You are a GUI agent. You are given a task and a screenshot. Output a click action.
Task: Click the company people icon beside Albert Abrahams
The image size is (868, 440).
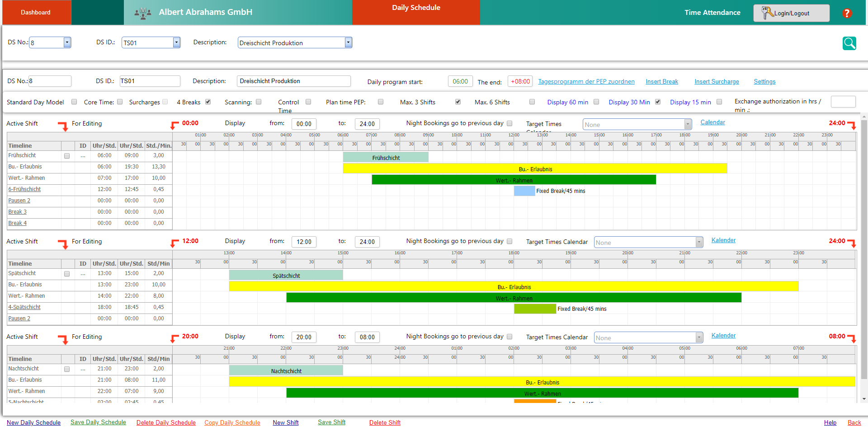(x=143, y=13)
